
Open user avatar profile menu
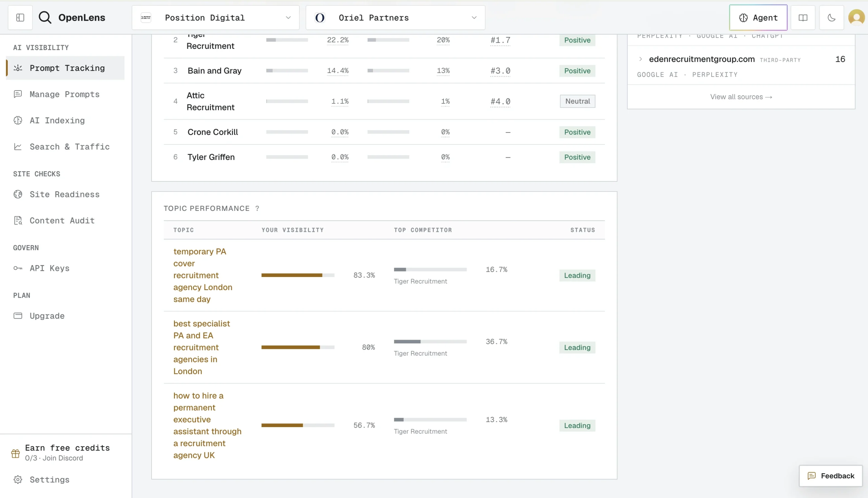856,17
